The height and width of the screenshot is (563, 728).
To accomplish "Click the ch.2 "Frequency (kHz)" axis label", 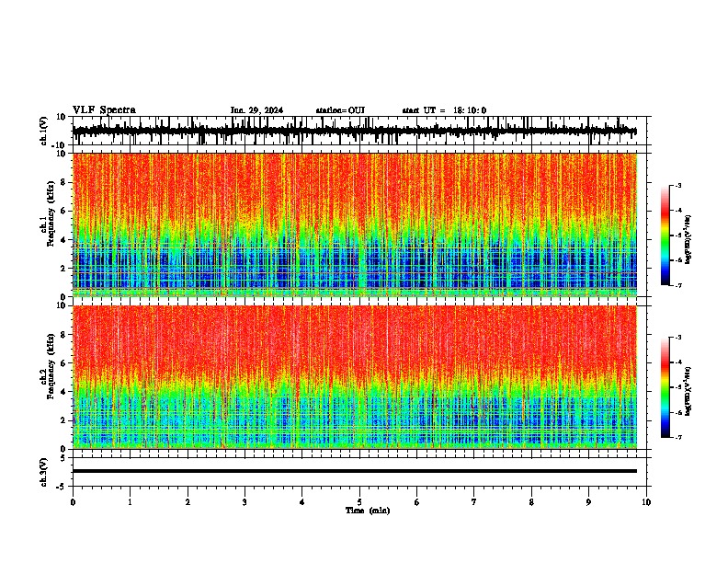I will (51, 366).
